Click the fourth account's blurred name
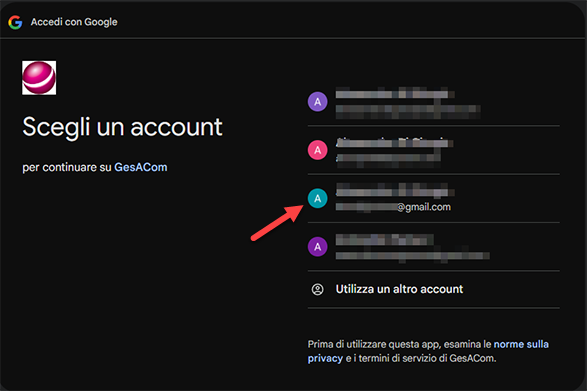This screenshot has width=587, height=391. coord(384,240)
